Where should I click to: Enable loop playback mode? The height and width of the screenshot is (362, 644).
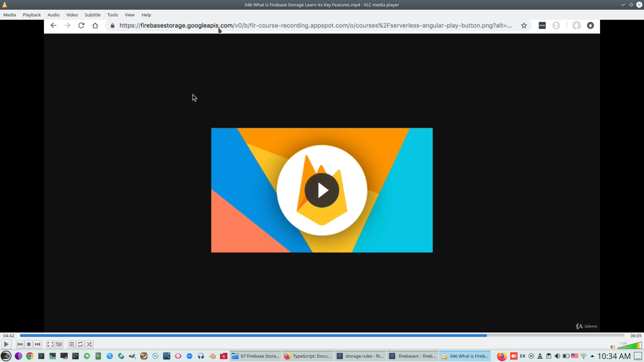click(80, 344)
